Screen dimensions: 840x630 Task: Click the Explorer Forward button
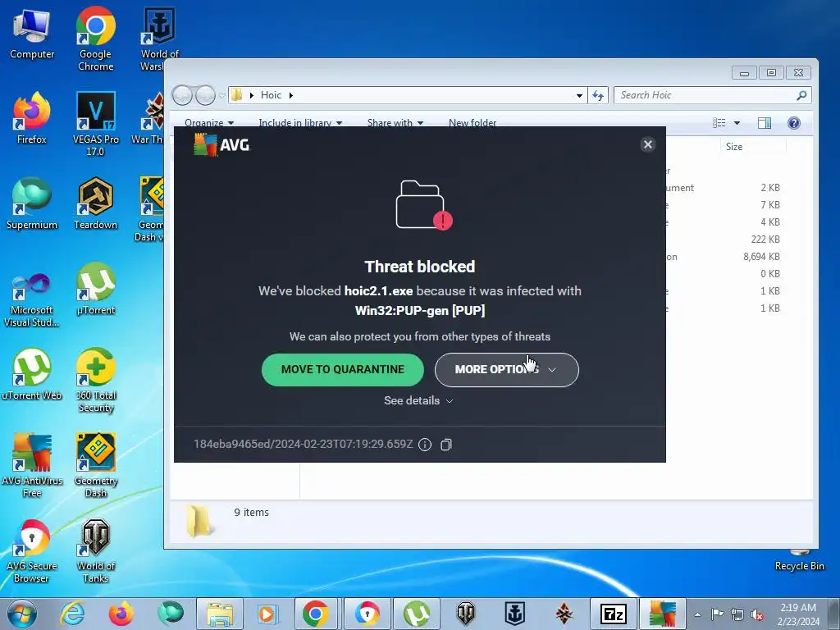click(x=205, y=95)
